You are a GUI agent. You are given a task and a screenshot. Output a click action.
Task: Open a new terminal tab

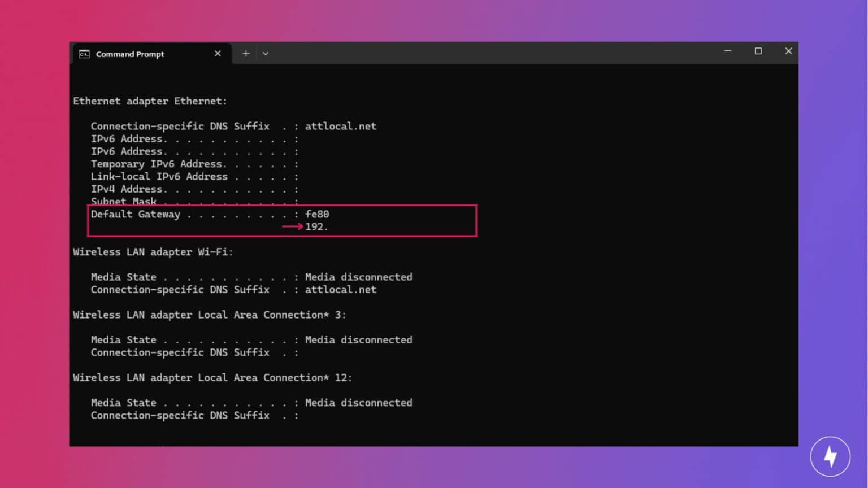pyautogui.click(x=246, y=53)
